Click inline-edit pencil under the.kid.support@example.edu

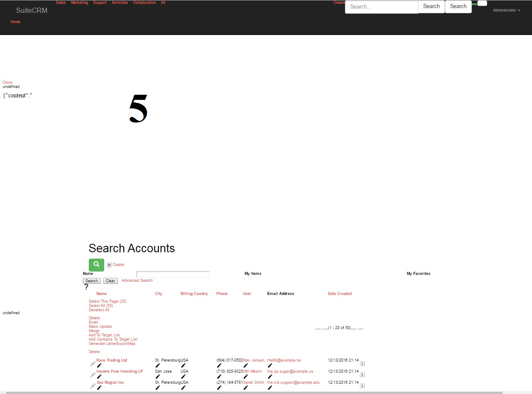pos(270,388)
